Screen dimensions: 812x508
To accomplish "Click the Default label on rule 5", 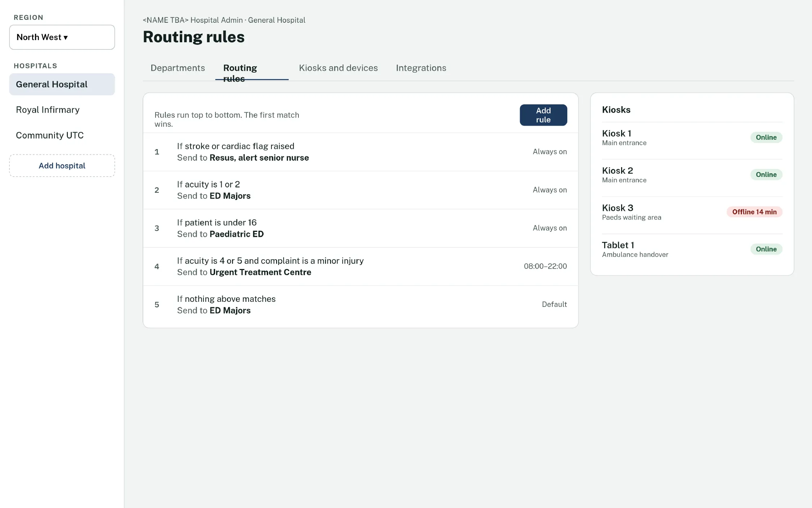I will 554,304.
